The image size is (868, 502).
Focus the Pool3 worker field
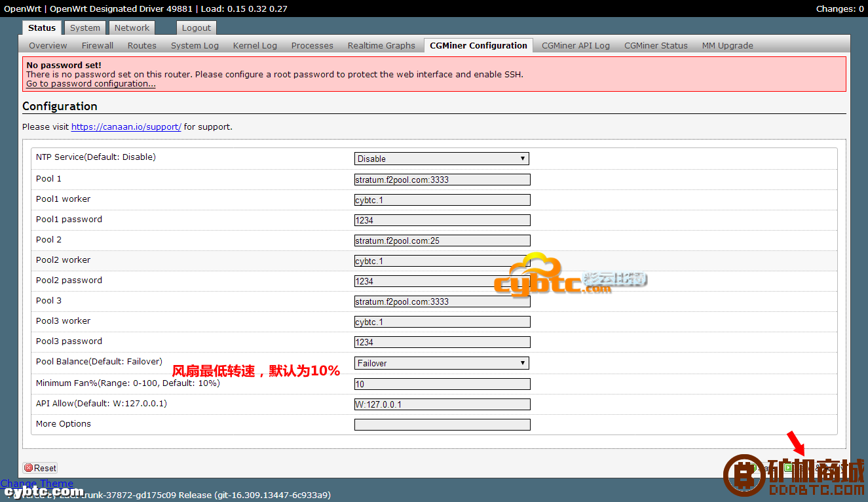click(x=442, y=322)
